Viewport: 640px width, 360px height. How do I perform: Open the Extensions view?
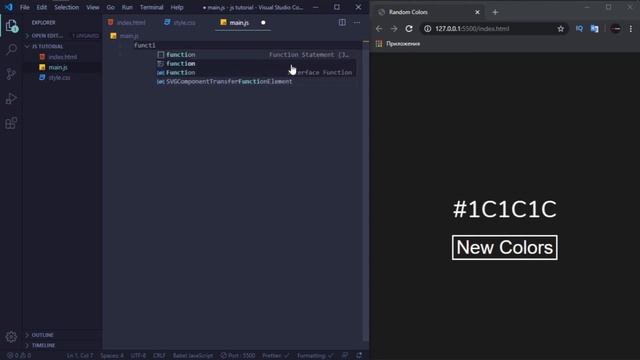[11, 123]
